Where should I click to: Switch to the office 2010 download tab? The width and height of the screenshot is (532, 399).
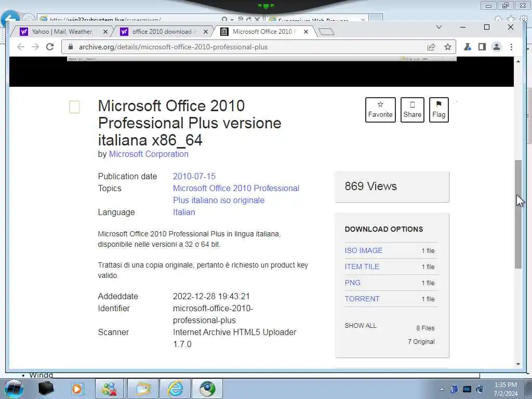(161, 32)
